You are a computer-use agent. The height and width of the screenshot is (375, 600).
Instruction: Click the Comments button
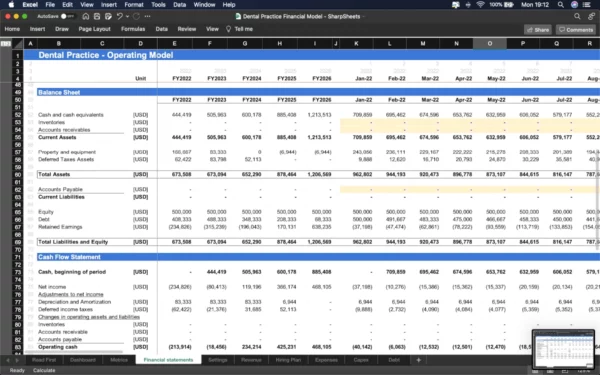(576, 29)
